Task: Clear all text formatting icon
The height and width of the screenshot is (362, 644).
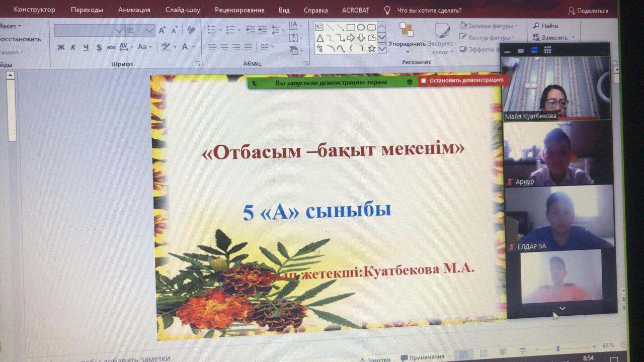Action: click(x=191, y=30)
